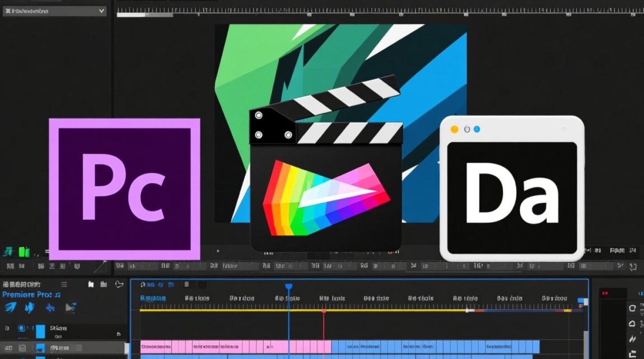Click the green icons at monitor bottom-left
The height and width of the screenshot is (359, 644).
(17, 252)
